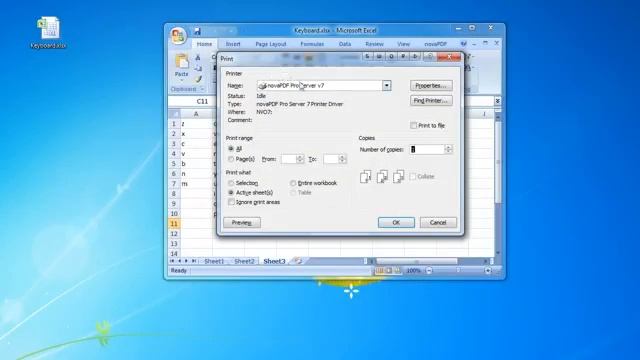Click the Preview button

click(x=242, y=222)
